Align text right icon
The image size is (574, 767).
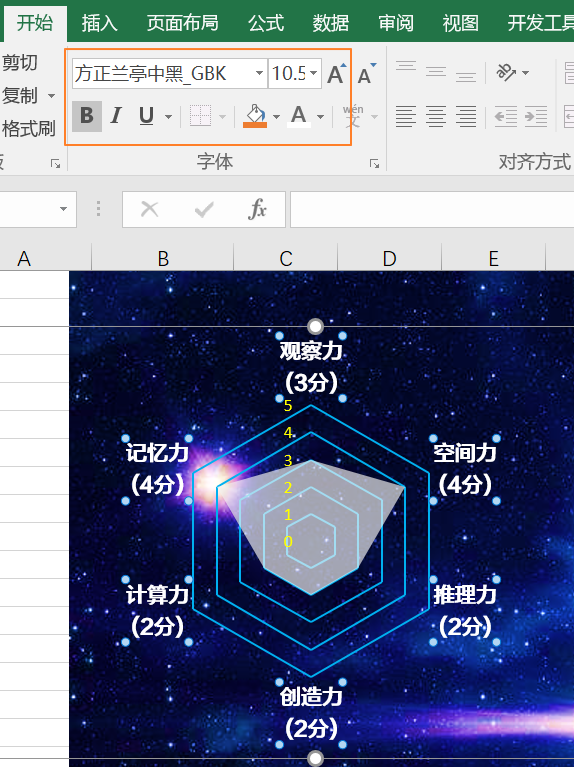[x=465, y=116]
